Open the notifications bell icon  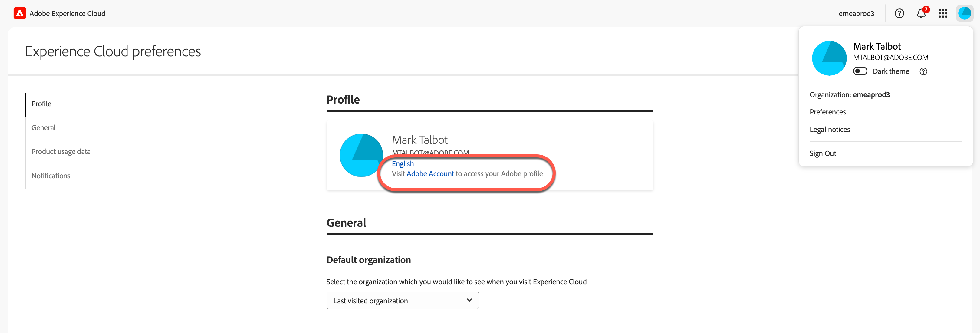tap(921, 14)
